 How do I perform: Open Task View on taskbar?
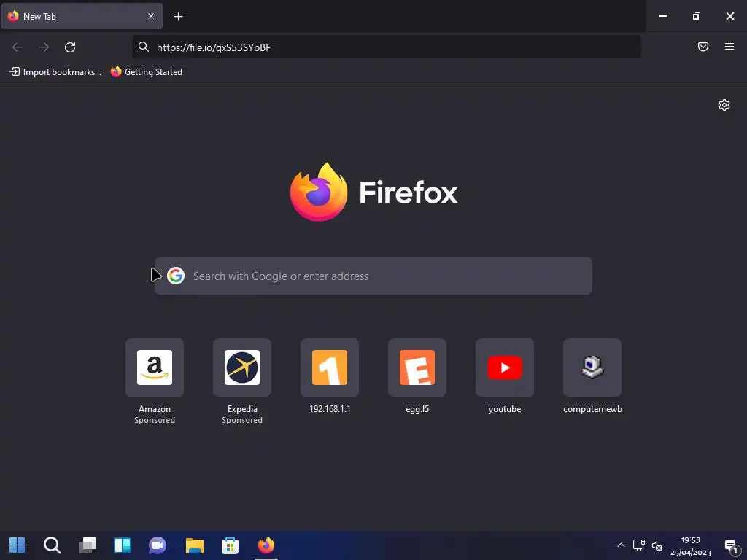(88, 545)
